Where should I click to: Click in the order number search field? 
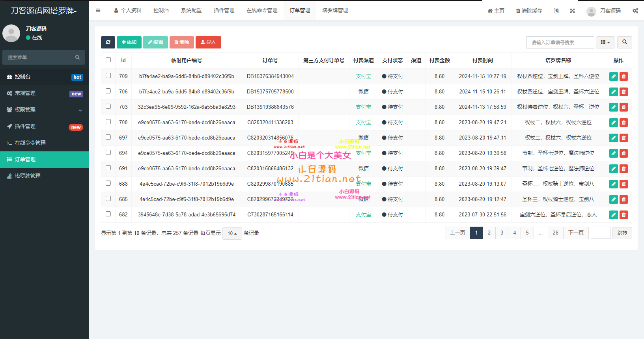(x=560, y=42)
